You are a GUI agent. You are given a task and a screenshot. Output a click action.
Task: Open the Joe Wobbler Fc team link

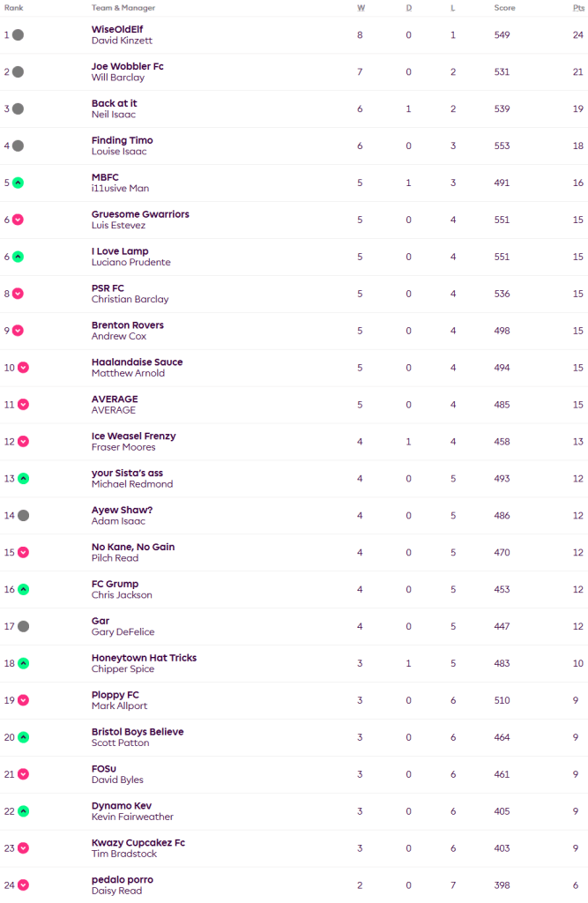[x=127, y=66]
